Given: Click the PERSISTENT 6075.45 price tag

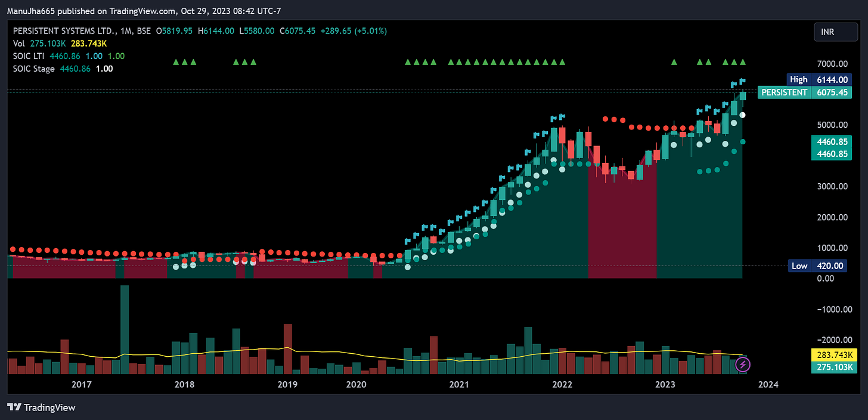Looking at the screenshot, I should pos(805,92).
